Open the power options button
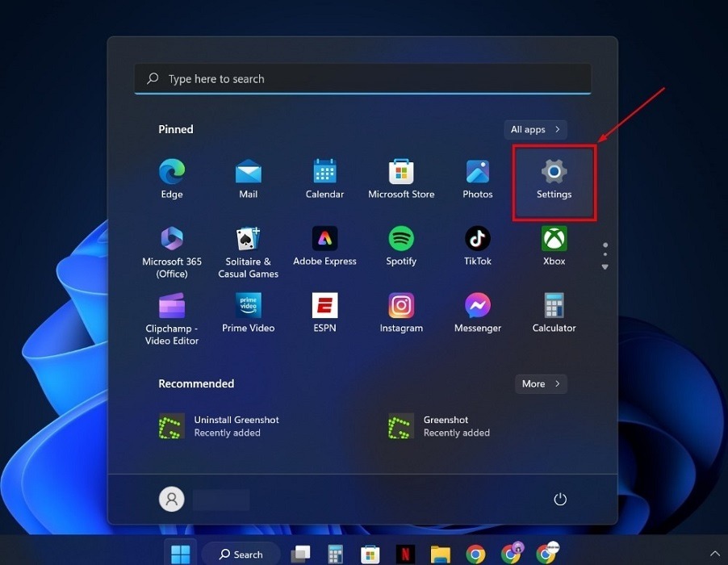 pos(560,499)
